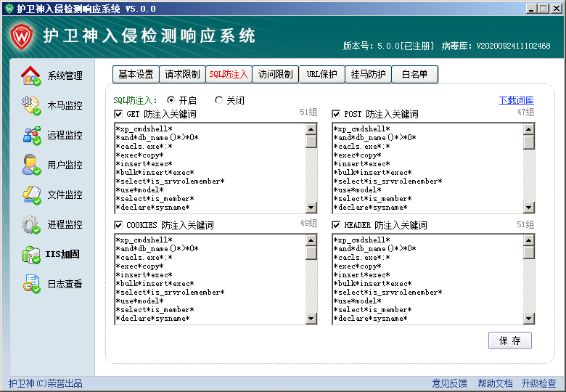This screenshot has width=566, height=392.
Task: Open the 日志查看 log icon
Action: 31,284
